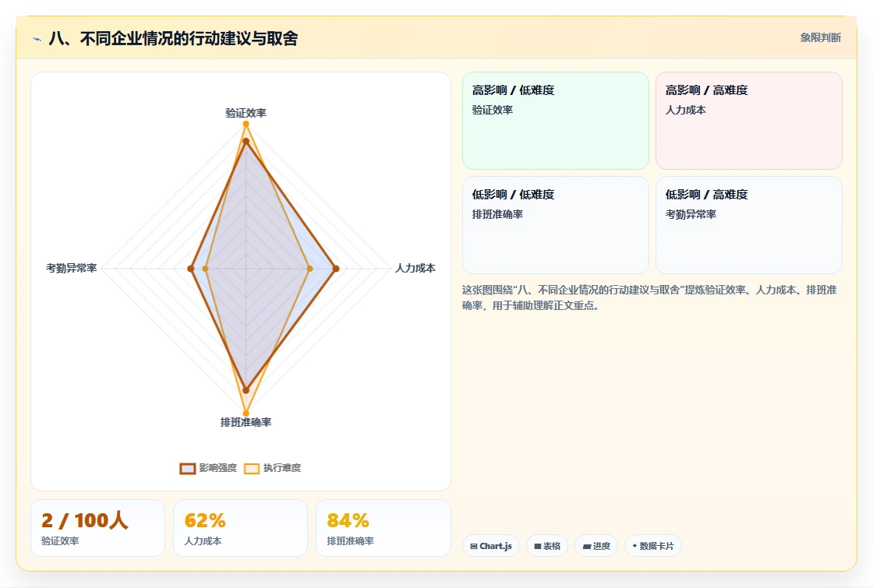Toggle the 执行难度 legend series
This screenshot has height=588, width=873.
[272, 468]
